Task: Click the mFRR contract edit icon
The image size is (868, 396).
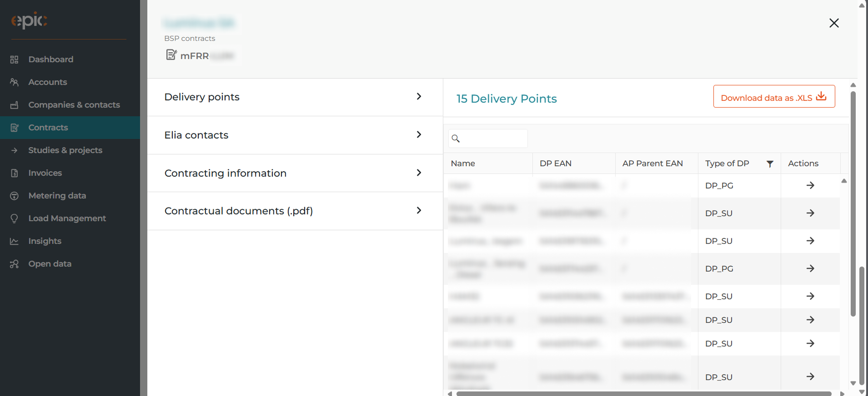Action: coord(171,55)
